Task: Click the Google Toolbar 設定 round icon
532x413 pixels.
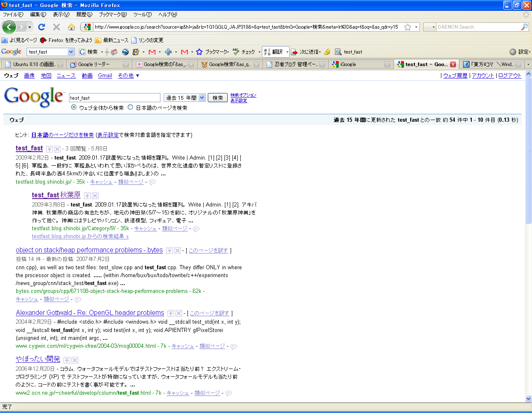Action: pos(513,52)
